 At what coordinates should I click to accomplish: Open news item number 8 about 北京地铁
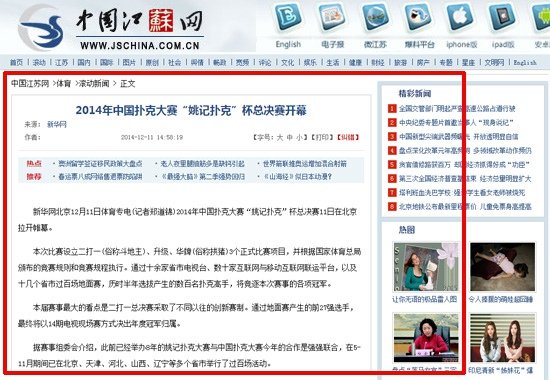click(465, 207)
